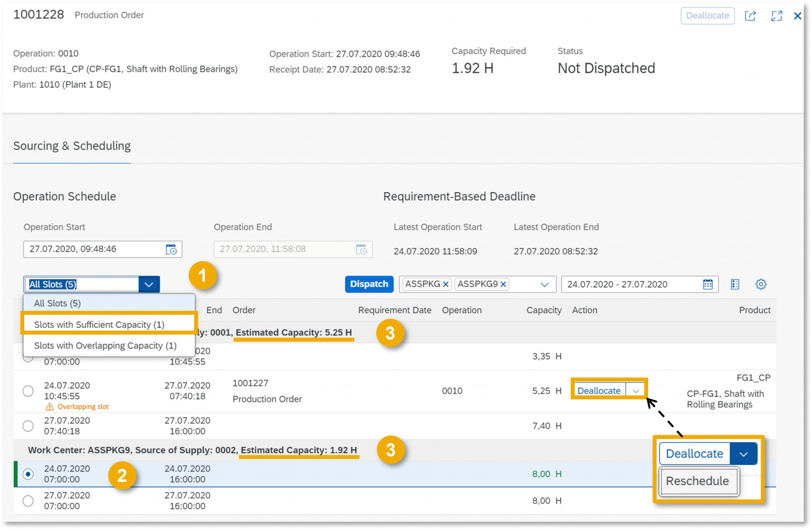Click the Dispatch button

point(369,284)
